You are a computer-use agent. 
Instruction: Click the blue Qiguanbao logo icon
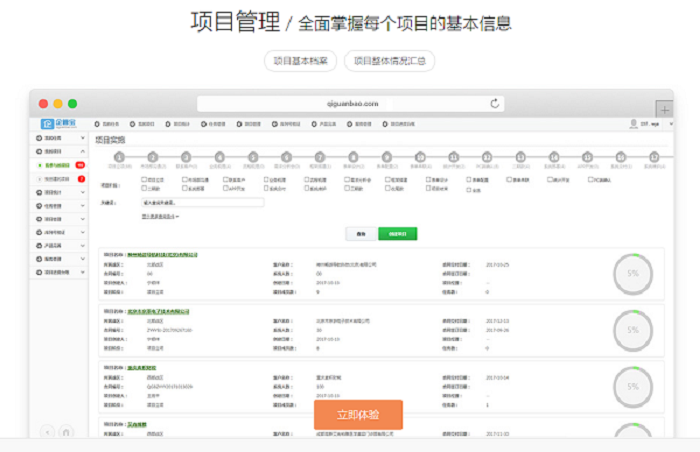(47, 124)
